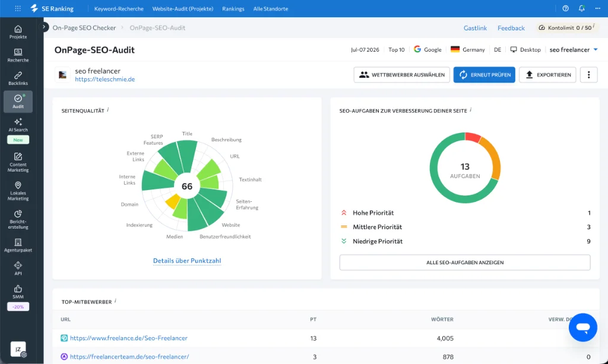Screen dimensions: 608x364
Task: Open Agenturpaket in the sidebar
Action: (x=18, y=245)
